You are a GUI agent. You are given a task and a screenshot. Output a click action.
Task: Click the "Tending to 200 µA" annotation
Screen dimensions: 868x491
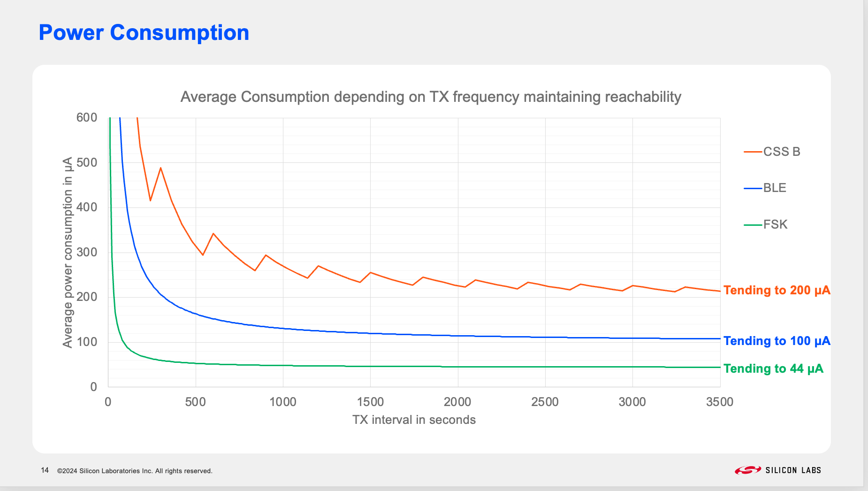click(777, 291)
